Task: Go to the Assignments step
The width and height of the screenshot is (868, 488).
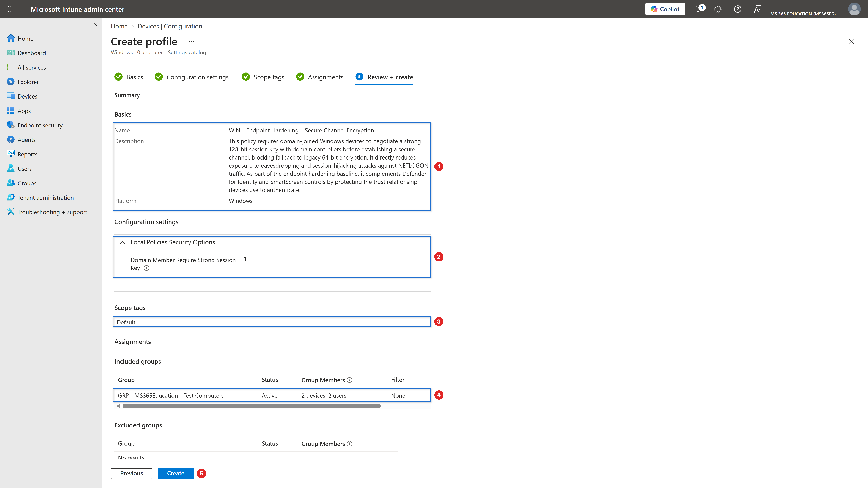Action: click(320, 77)
